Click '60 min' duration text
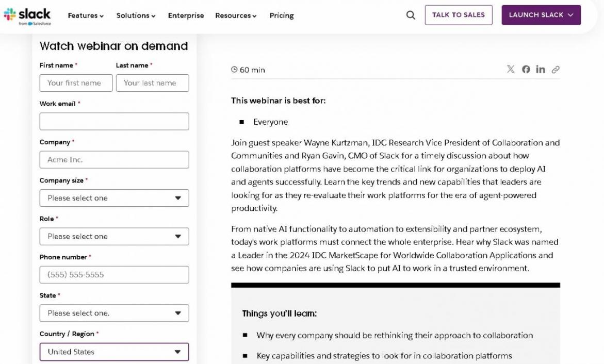 click(252, 70)
